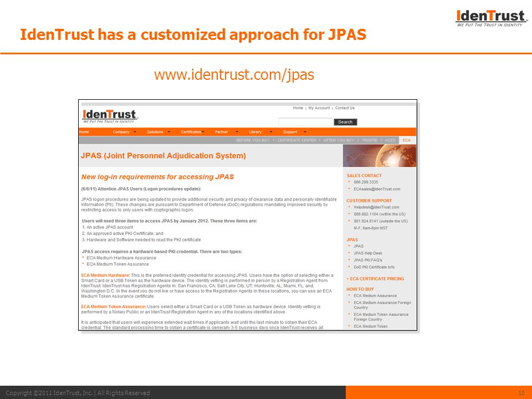
Task: Open the Contact Us link
Action: (345, 108)
